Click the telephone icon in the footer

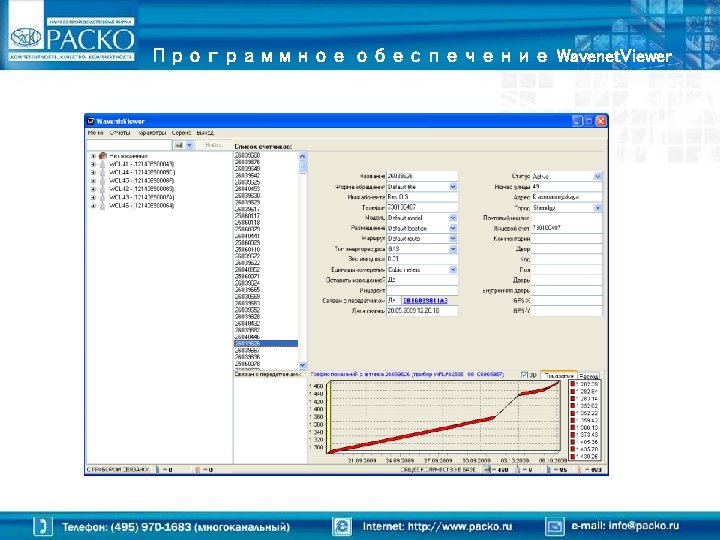point(43,526)
